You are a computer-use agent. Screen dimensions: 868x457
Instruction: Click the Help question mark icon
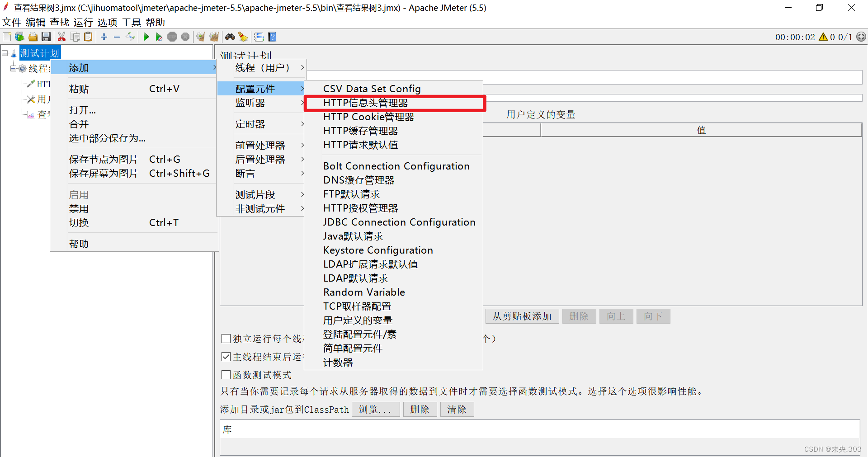click(272, 37)
